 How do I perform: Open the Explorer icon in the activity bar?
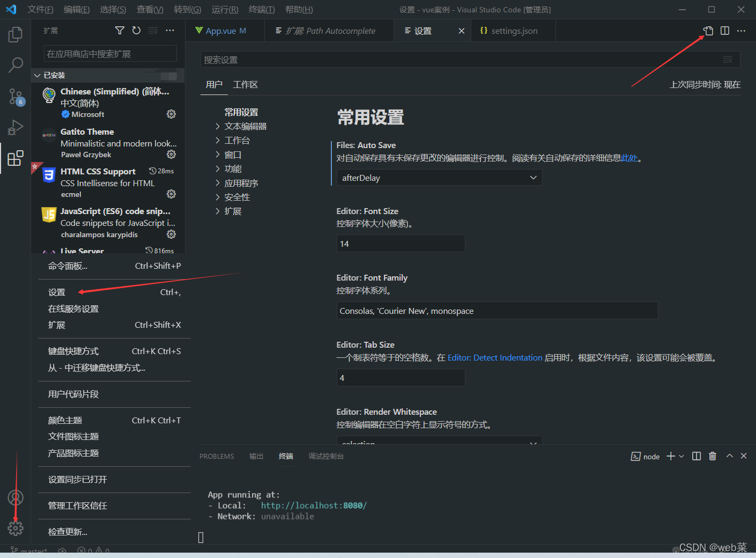point(15,34)
